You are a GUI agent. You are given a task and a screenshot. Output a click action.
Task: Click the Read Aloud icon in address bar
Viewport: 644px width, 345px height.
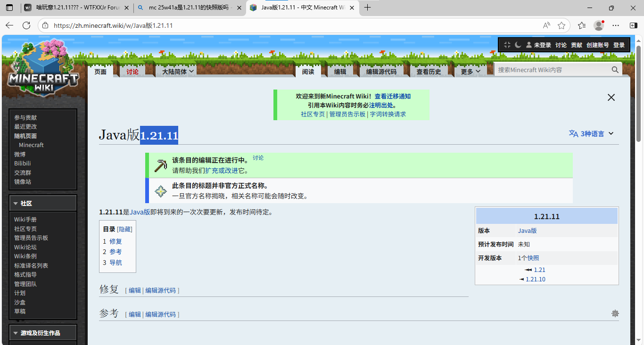546,25
